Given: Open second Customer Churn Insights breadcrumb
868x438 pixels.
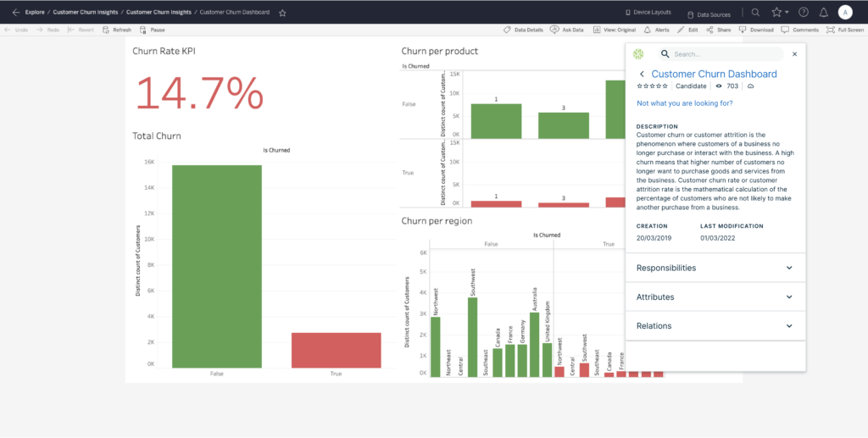Looking at the screenshot, I should (x=159, y=12).
